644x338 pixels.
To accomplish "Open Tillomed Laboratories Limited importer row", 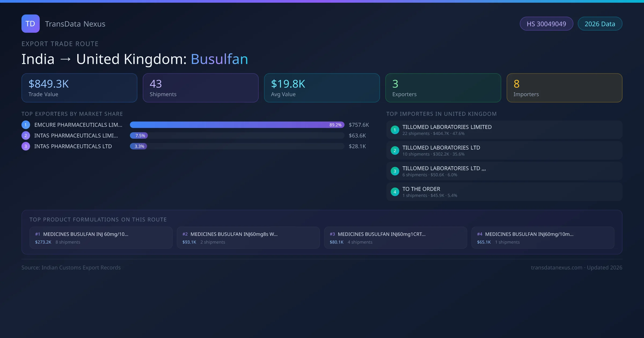I will pos(504,130).
